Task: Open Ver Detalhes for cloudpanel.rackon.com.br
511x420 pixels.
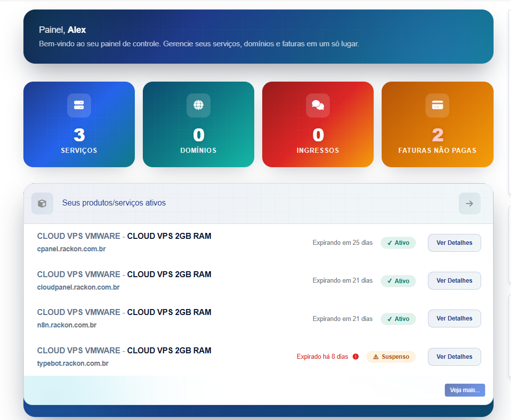Action: 454,281
